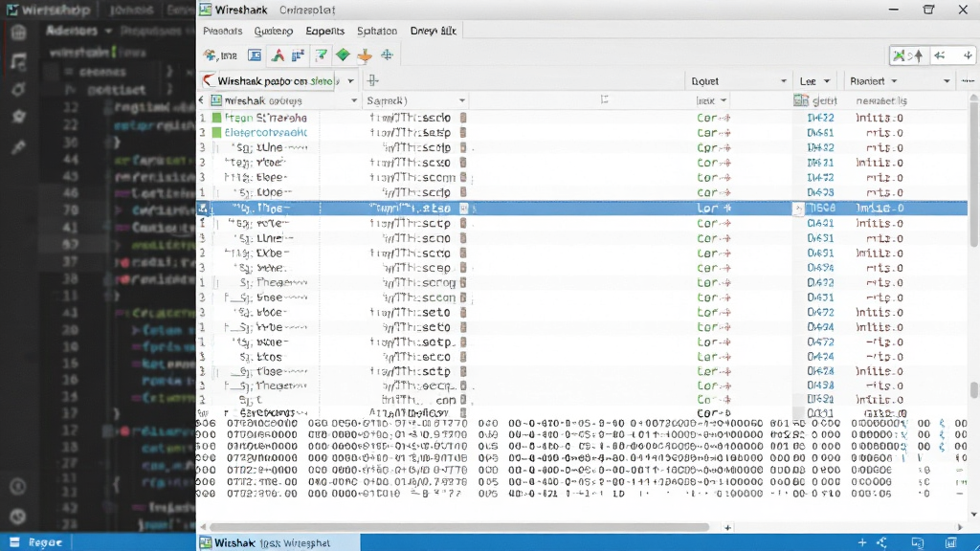The height and width of the screenshot is (551, 980).
Task: Click the double back-arrow icon at top right
Action: (940, 55)
